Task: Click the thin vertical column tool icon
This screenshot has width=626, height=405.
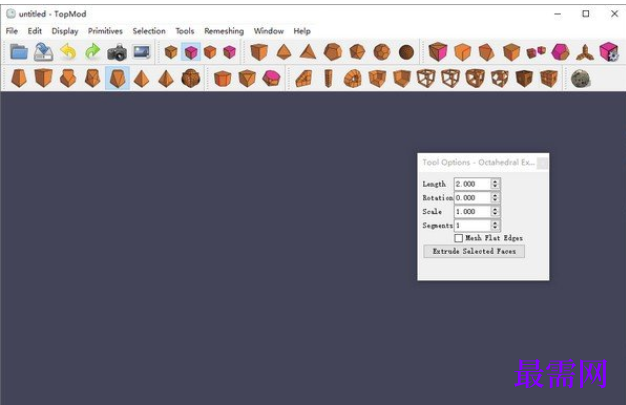Action: click(328, 78)
